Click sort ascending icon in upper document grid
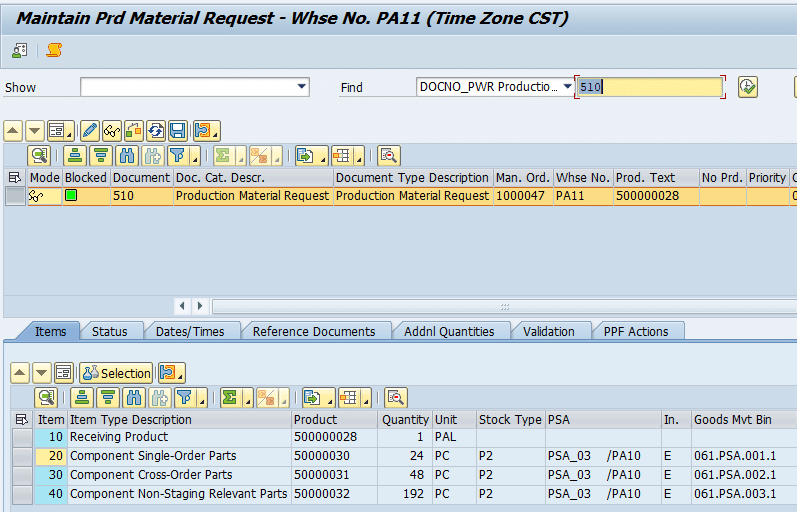Viewport: 797px width, 512px height. 74,155
